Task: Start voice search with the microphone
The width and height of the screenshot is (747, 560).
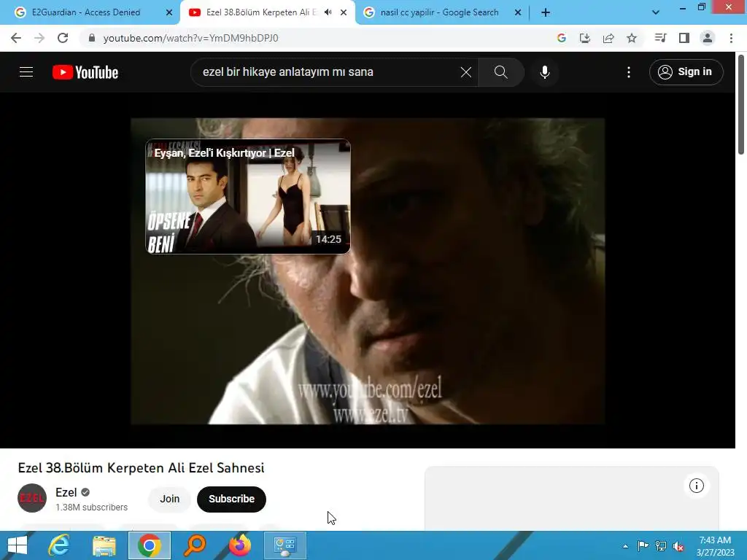Action: pyautogui.click(x=544, y=72)
